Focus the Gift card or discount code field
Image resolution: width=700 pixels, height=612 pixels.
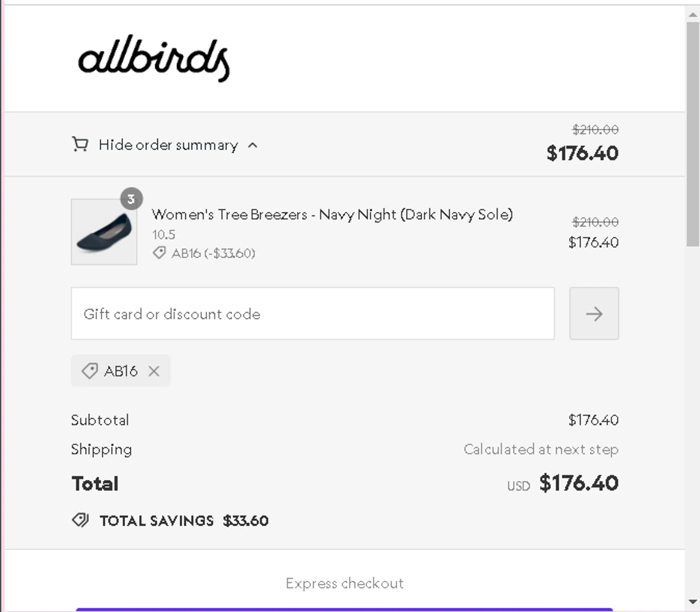click(313, 314)
